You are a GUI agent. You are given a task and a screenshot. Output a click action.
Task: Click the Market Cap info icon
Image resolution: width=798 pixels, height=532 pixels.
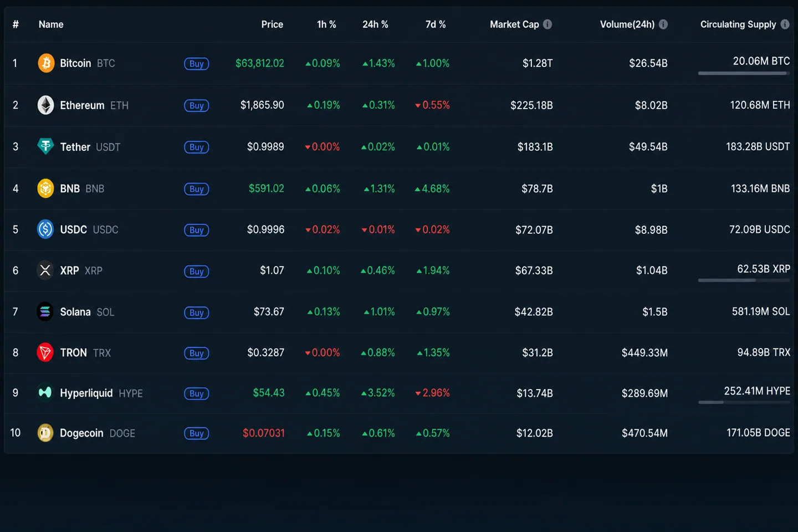tap(548, 24)
